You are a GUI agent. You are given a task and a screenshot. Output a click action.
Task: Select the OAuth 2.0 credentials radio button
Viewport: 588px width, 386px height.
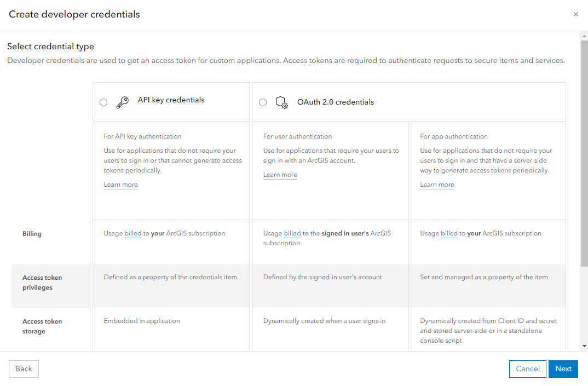[x=263, y=102]
